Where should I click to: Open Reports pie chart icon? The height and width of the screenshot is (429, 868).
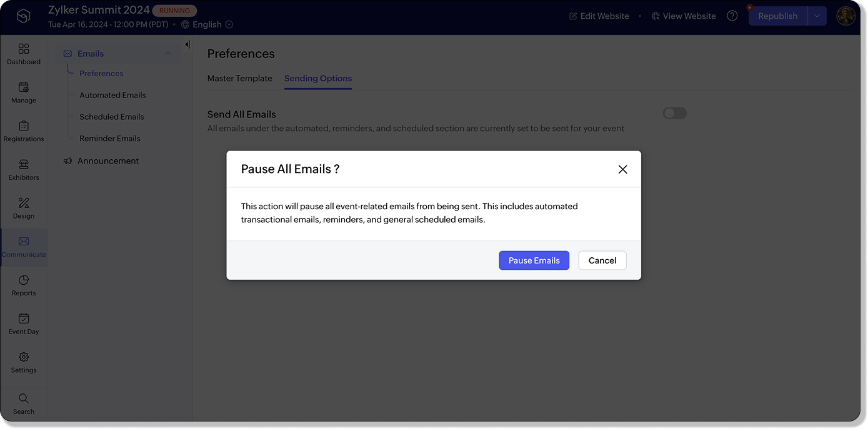click(x=24, y=280)
